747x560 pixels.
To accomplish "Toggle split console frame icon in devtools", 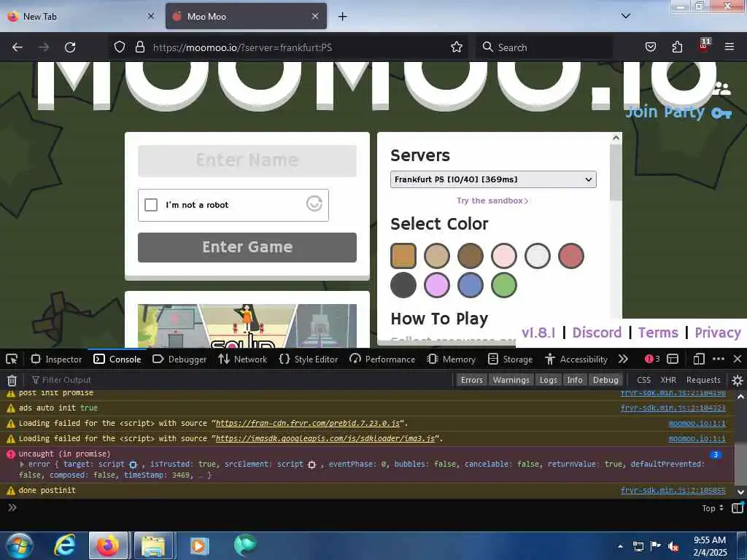I will [673, 359].
